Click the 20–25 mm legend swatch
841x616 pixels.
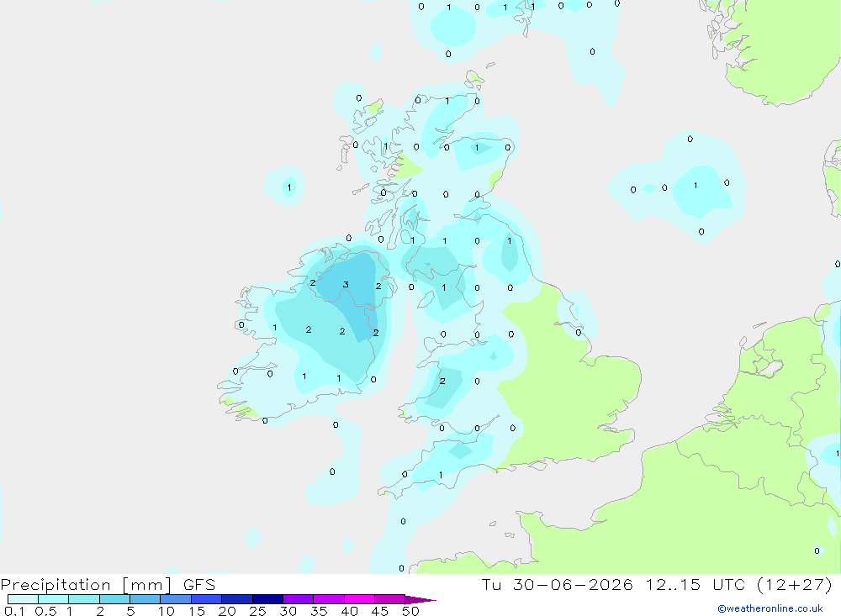(x=237, y=599)
